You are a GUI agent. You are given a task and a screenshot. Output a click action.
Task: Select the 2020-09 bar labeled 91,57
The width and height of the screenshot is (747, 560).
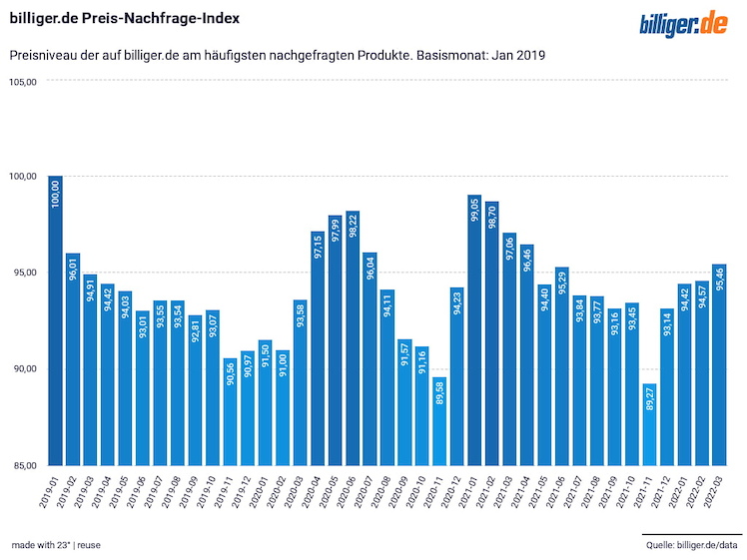click(x=405, y=402)
